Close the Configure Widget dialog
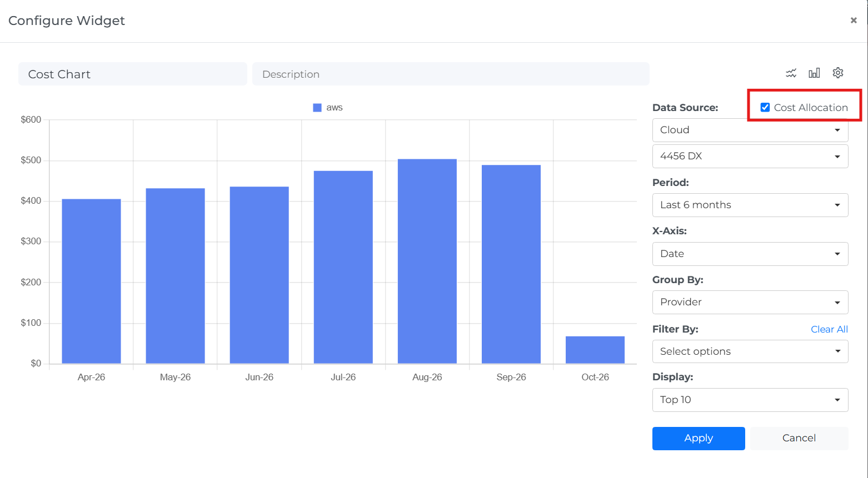 tap(854, 21)
